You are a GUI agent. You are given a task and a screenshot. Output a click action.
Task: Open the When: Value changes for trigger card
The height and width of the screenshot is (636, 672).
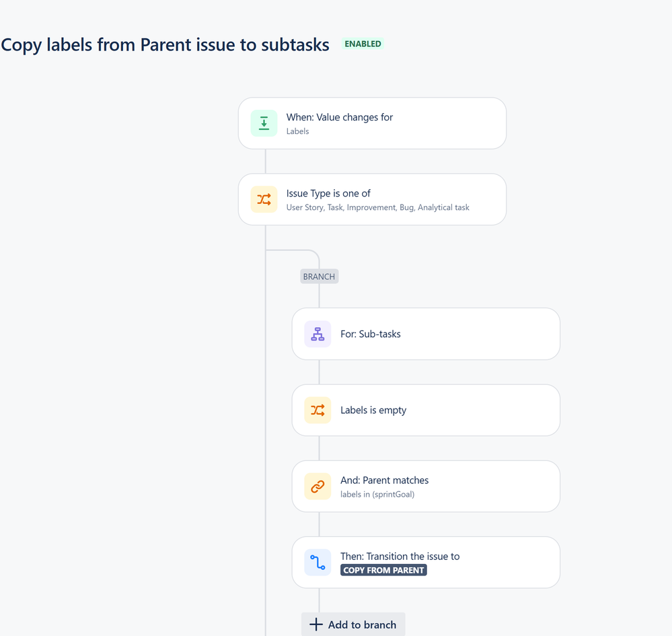pyautogui.click(x=373, y=124)
